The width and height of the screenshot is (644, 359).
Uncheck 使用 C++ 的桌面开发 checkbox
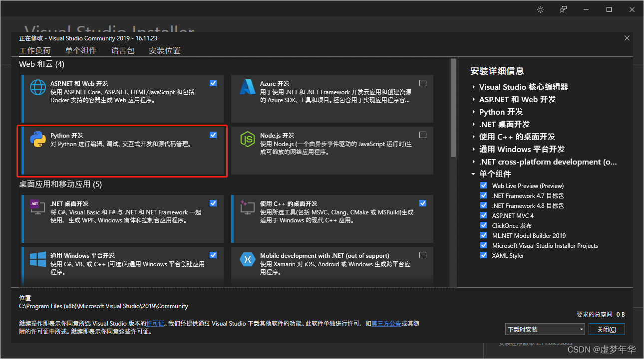coord(423,203)
